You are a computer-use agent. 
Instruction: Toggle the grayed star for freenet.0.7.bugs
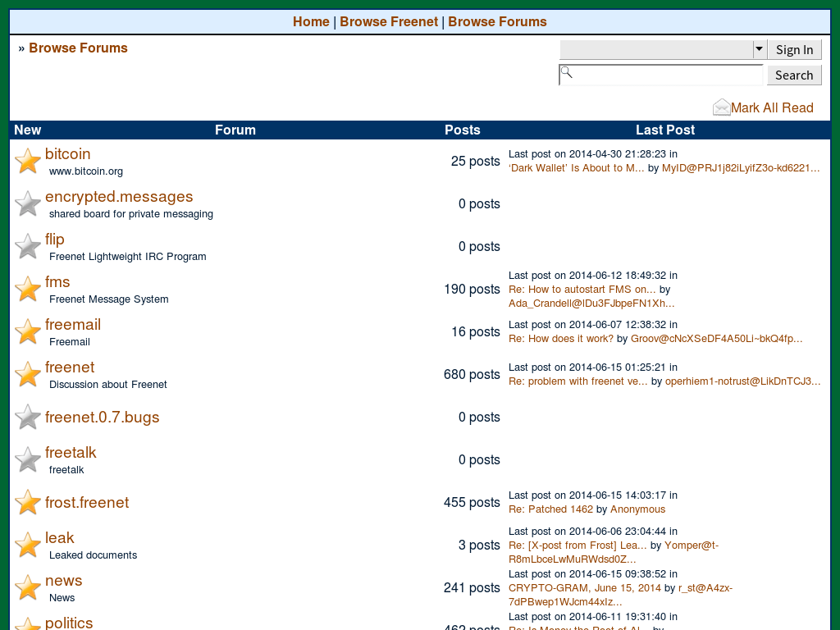[x=27, y=417]
